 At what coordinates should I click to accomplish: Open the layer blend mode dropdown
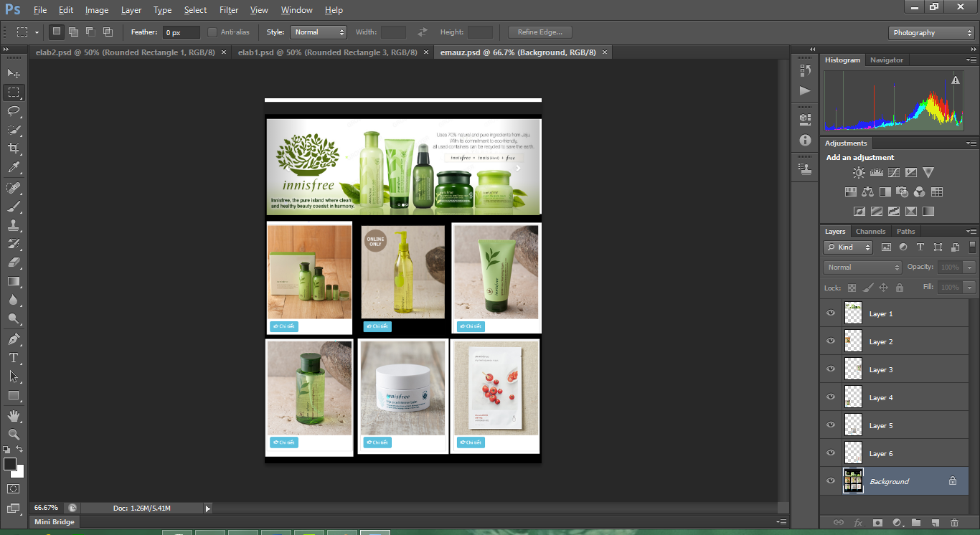coord(863,267)
